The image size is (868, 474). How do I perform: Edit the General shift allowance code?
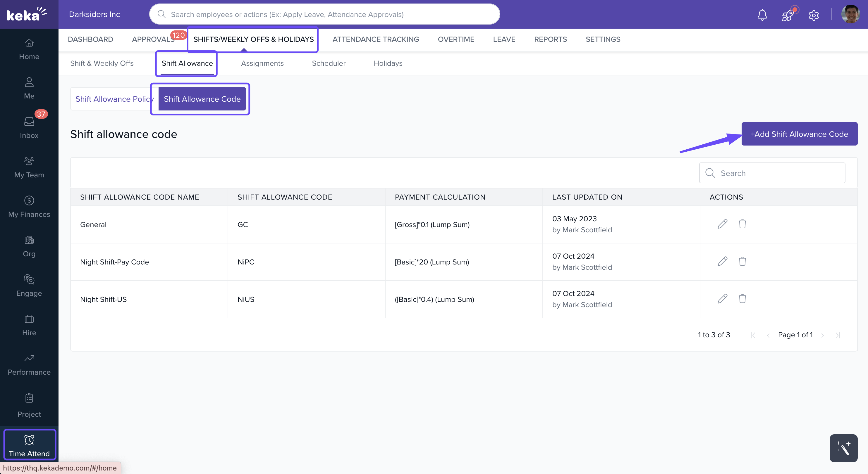click(x=722, y=224)
